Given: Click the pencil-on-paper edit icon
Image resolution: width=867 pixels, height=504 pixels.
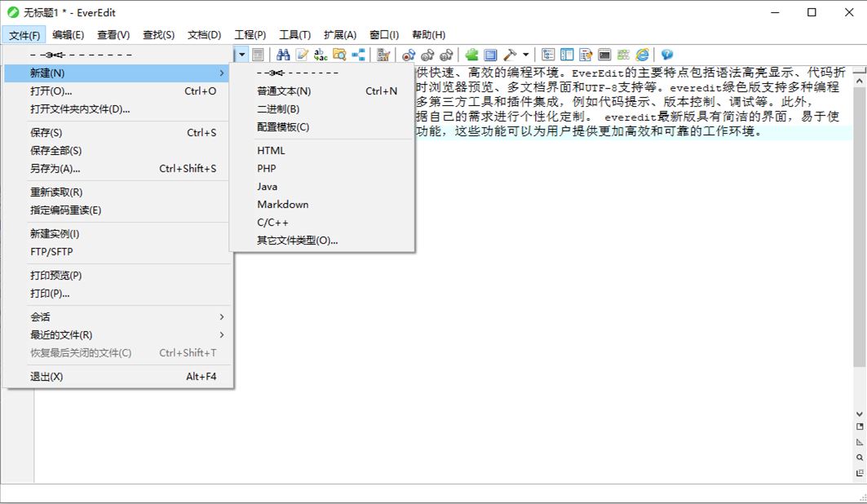Looking at the screenshot, I should click(x=302, y=55).
